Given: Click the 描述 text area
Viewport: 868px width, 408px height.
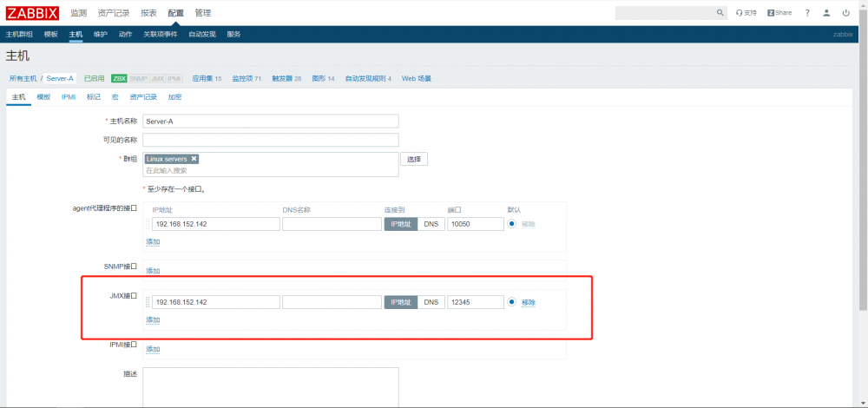Looking at the screenshot, I should [271, 387].
